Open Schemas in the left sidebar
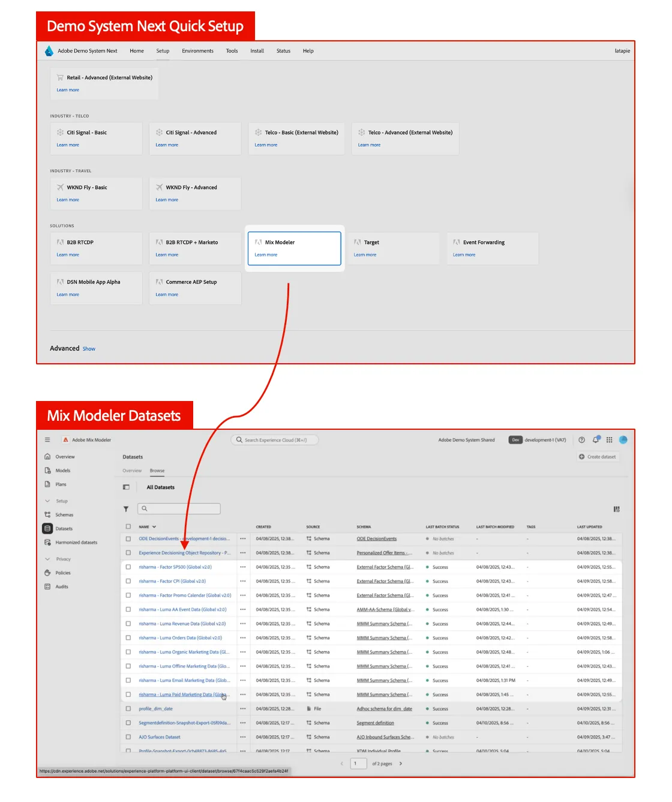This screenshot has height=802, width=672. [x=64, y=515]
